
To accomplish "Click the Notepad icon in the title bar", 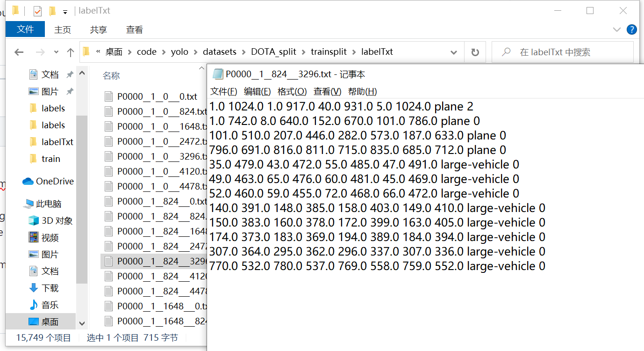I will point(218,74).
